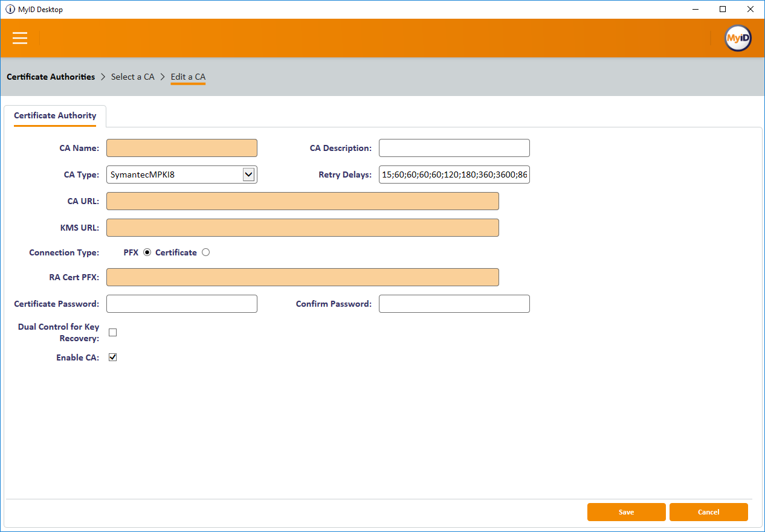Click the MyID Desktop title bar icon

[x=10, y=9]
